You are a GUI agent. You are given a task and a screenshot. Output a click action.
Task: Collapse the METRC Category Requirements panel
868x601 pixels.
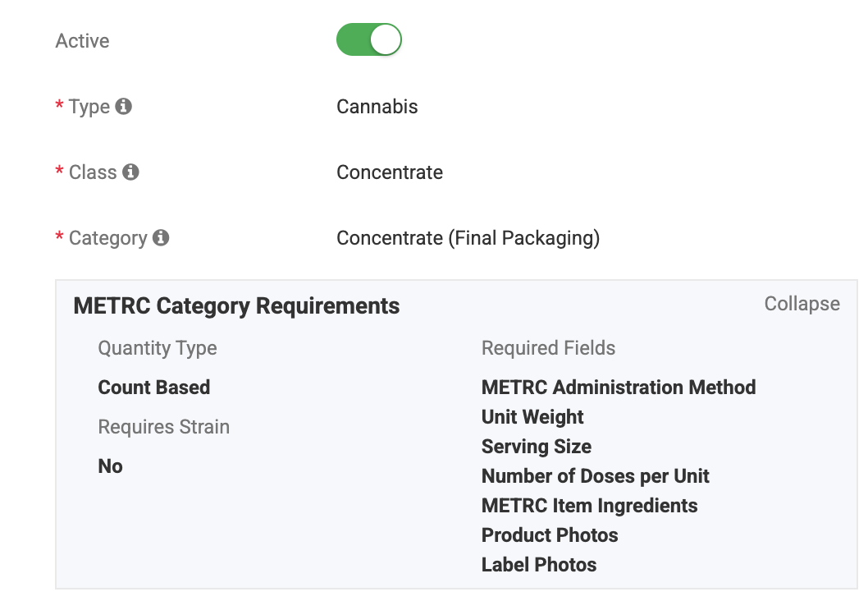coord(802,304)
